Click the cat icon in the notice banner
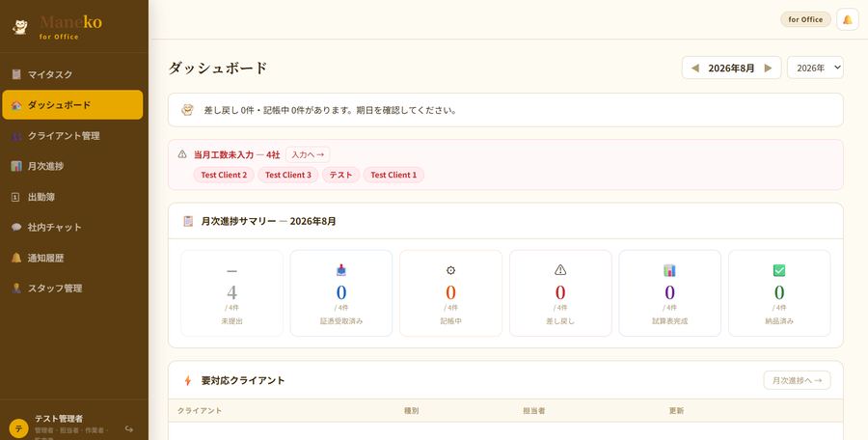This screenshot has height=440, width=868. tap(188, 110)
